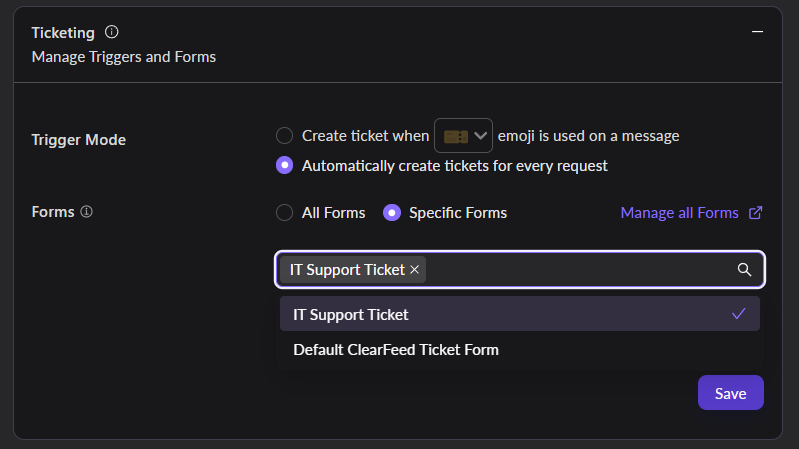Click the IT Support Ticket chip label
This screenshot has width=799, height=449.
[x=347, y=269]
